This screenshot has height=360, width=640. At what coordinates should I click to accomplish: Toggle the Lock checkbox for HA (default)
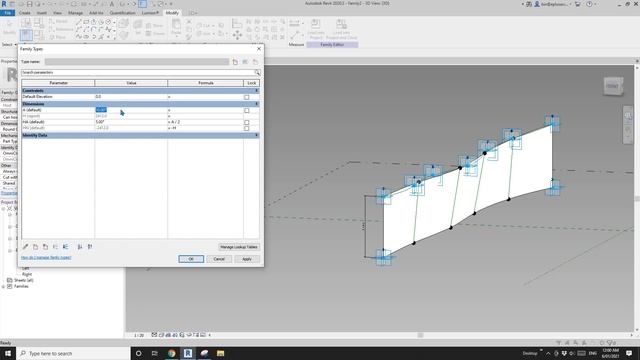pyautogui.click(x=247, y=122)
